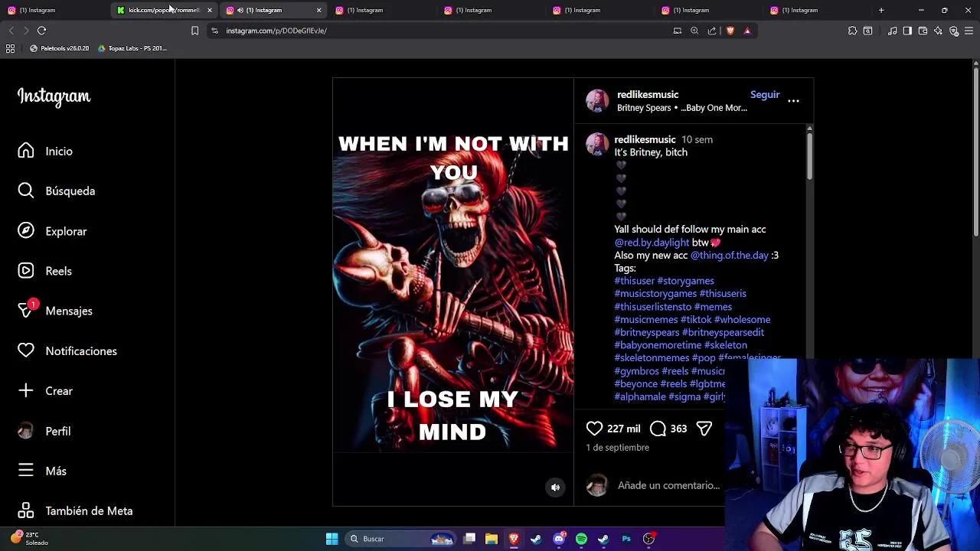Open @thing.of.the.day profile
Viewport: 980px width, 551px height.
pyautogui.click(x=730, y=255)
